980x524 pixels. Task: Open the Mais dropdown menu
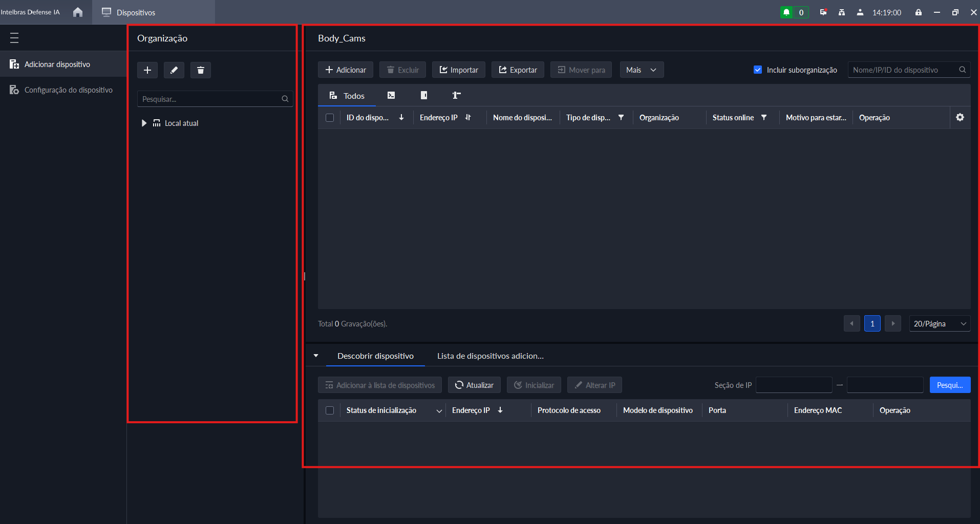point(642,70)
